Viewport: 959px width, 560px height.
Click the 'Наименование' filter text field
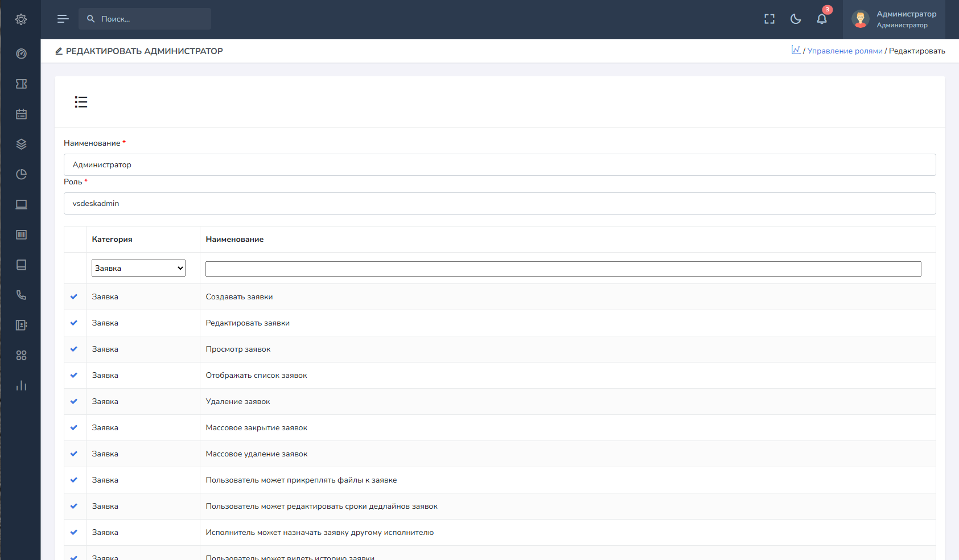[x=563, y=269]
